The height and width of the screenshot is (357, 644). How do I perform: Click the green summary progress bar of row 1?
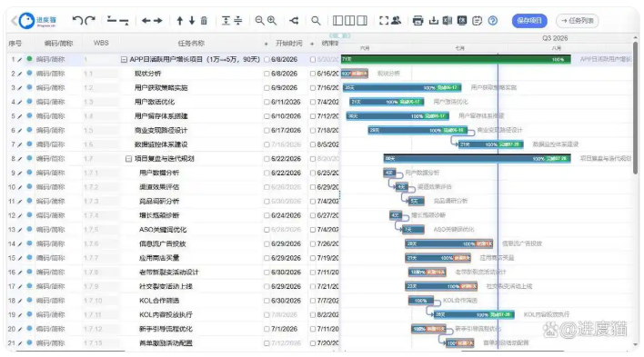click(456, 60)
